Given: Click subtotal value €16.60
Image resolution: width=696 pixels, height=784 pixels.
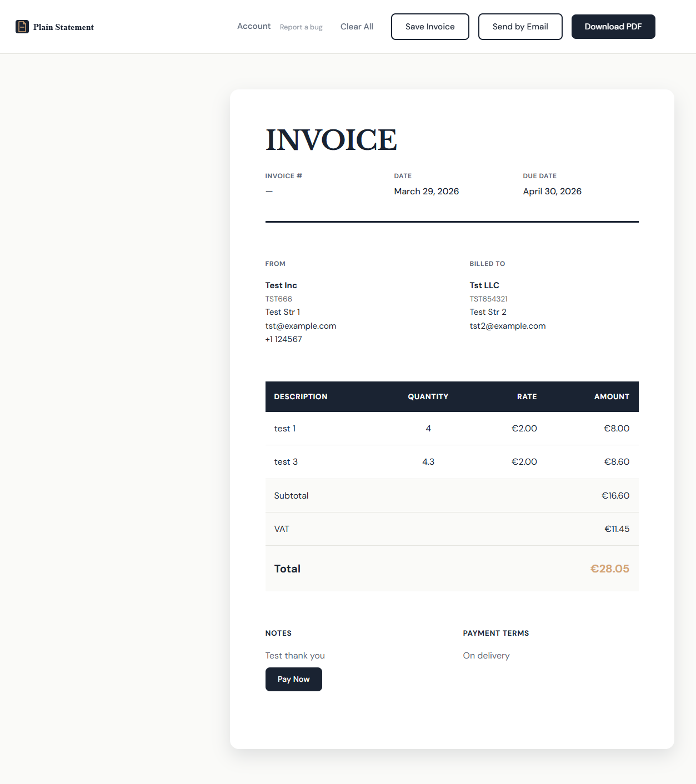Looking at the screenshot, I should (x=615, y=496).
